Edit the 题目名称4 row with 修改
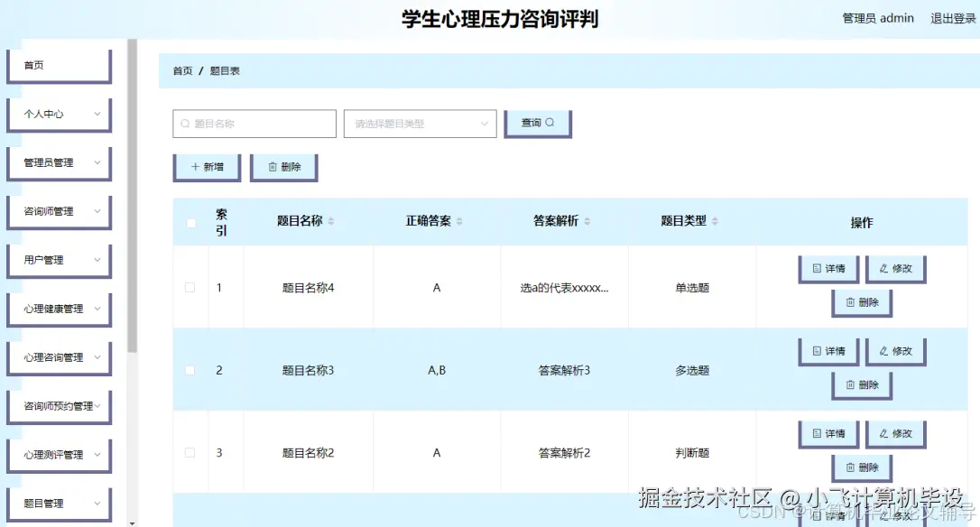980x527 pixels. click(x=895, y=269)
